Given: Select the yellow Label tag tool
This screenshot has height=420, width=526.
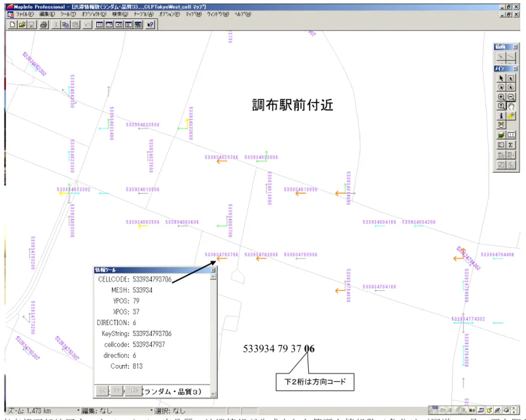Looking at the screenshot, I should (511, 116).
